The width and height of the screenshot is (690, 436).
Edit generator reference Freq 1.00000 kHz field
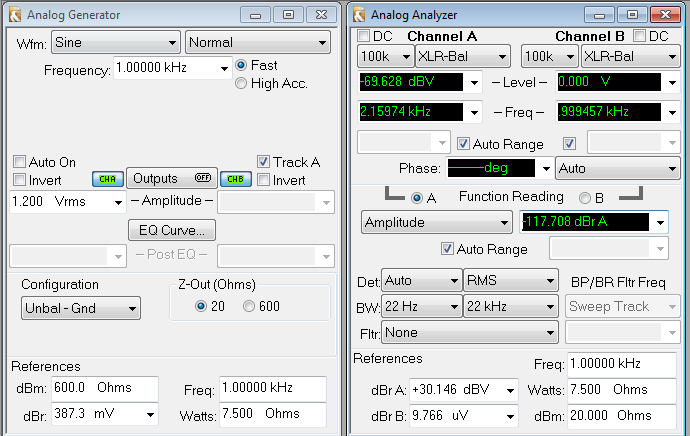(x=273, y=388)
